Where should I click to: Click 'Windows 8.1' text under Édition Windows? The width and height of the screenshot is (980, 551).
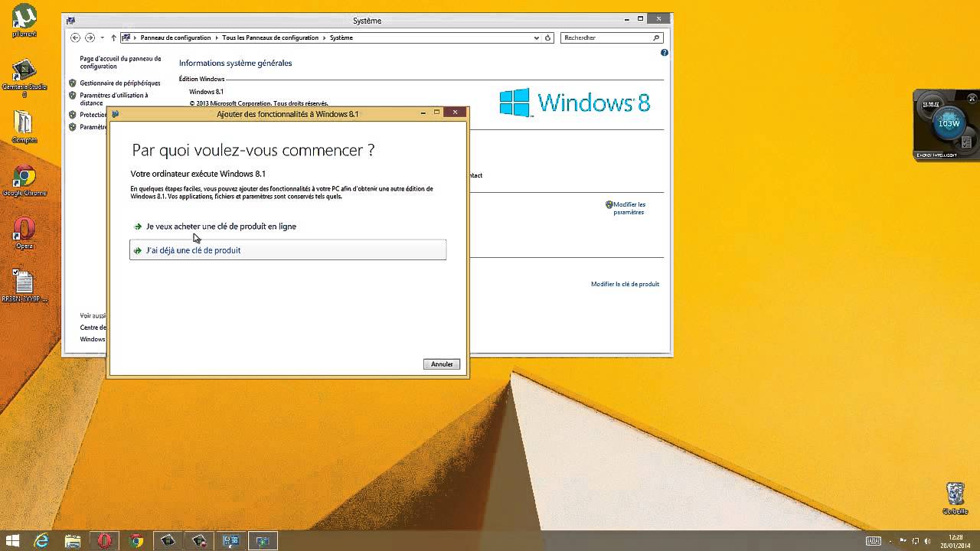[x=206, y=92]
